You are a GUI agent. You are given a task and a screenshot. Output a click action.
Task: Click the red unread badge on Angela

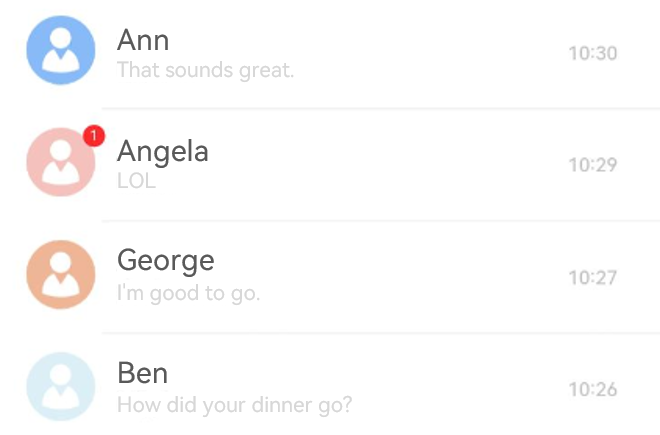point(94,136)
